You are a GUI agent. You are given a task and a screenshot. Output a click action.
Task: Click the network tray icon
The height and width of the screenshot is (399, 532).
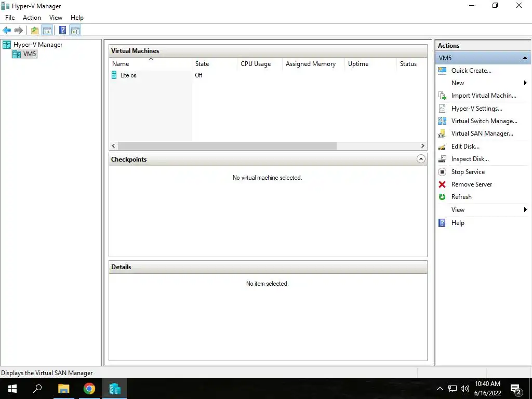pos(453,389)
